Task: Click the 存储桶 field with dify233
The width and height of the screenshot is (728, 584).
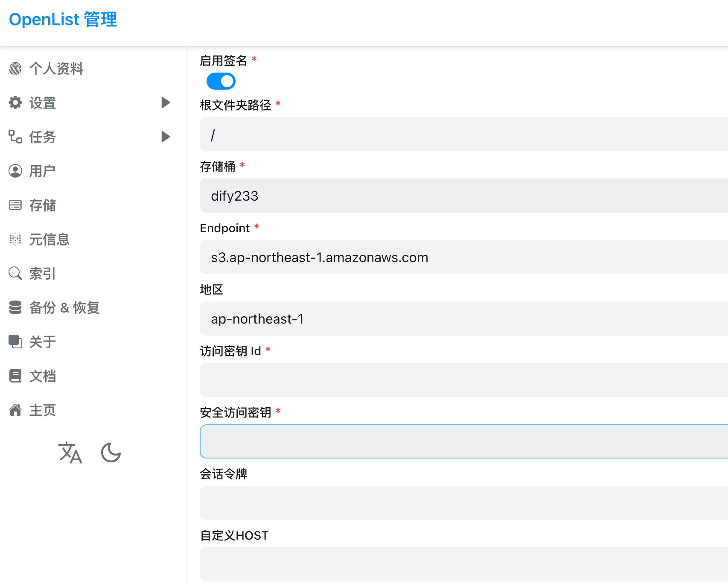Action: pos(464,196)
